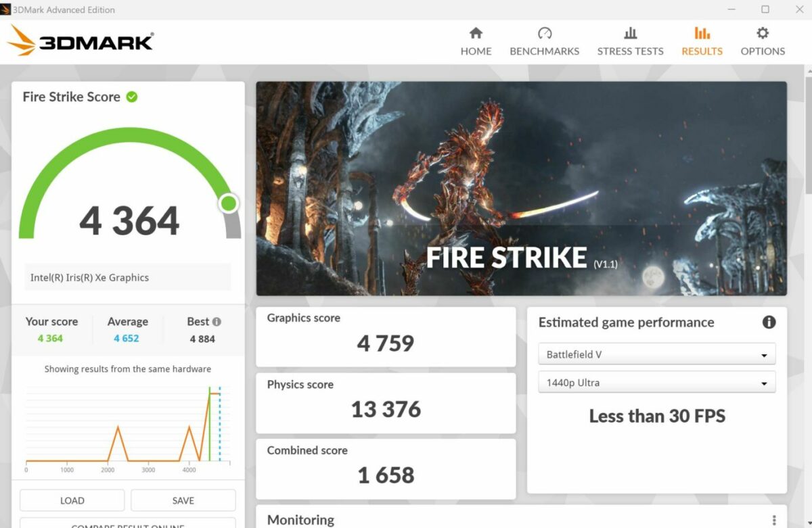Click the Fire Strike banner image
Image resolution: width=812 pixels, height=528 pixels.
(521, 189)
